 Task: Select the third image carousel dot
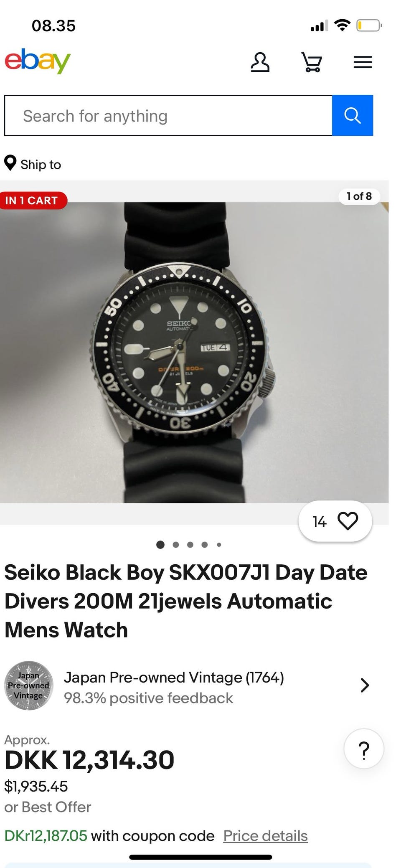coord(190,545)
